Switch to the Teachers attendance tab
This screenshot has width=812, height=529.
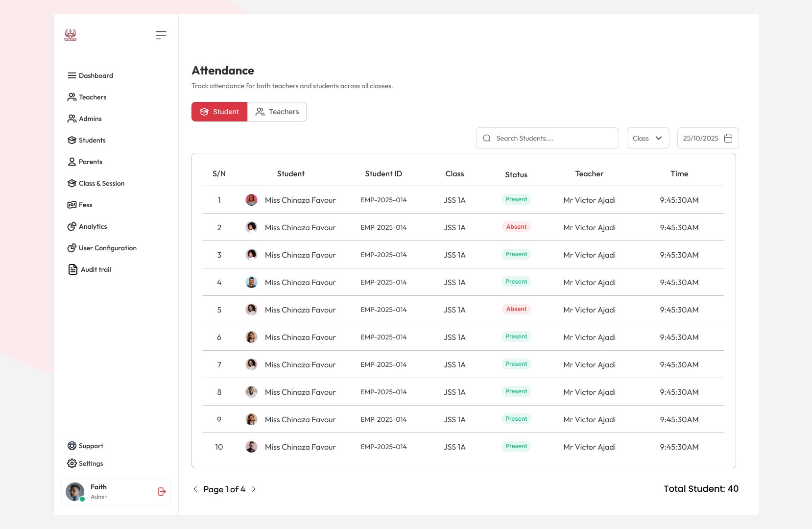277,112
